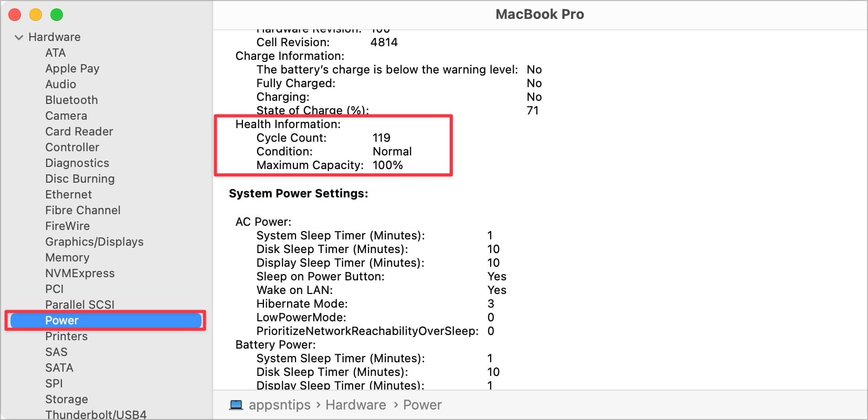868x420 pixels.
Task: Click the Hardware disclosure chevron
Action: (x=18, y=37)
